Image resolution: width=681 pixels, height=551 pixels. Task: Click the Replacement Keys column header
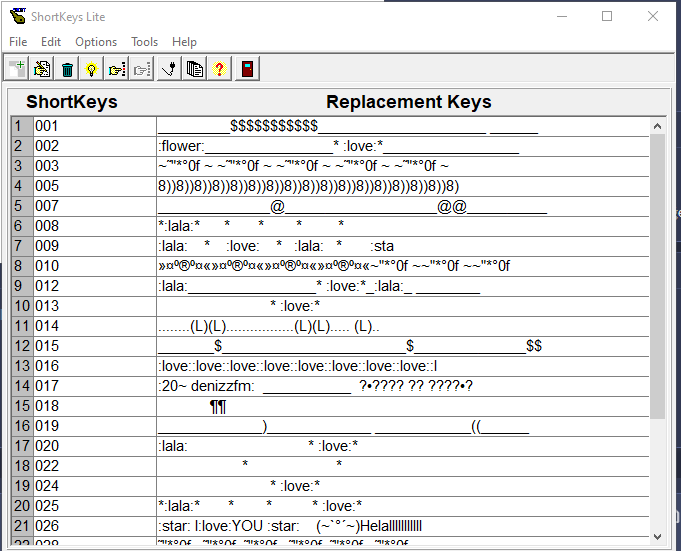(x=408, y=102)
